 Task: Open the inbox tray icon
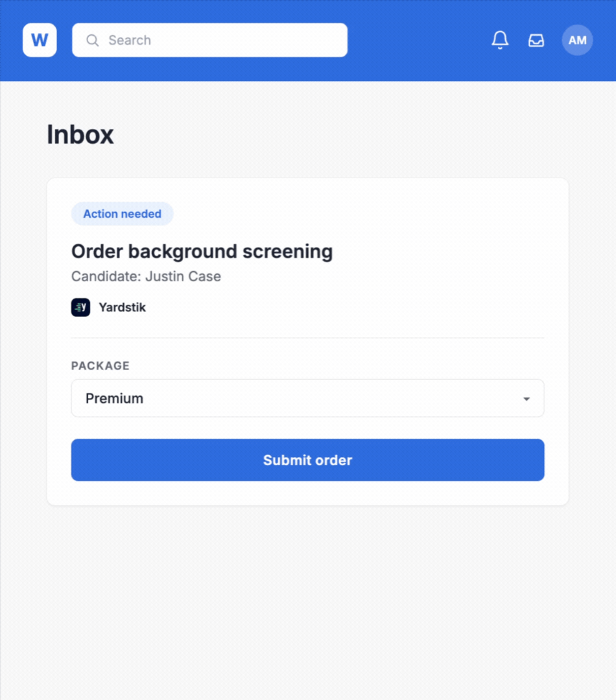[536, 40]
